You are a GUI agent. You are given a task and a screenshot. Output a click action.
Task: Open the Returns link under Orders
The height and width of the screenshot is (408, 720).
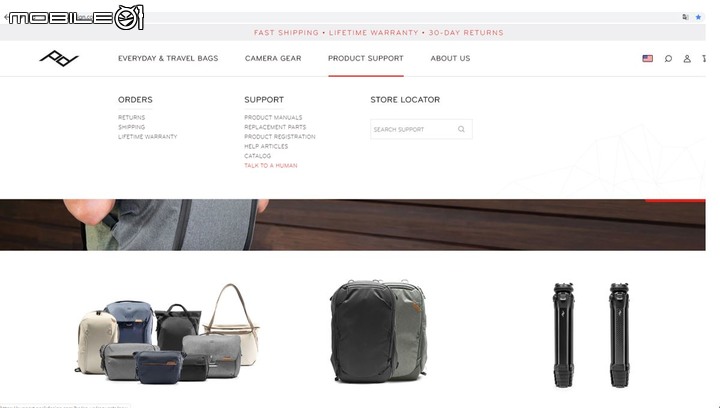pyautogui.click(x=131, y=117)
